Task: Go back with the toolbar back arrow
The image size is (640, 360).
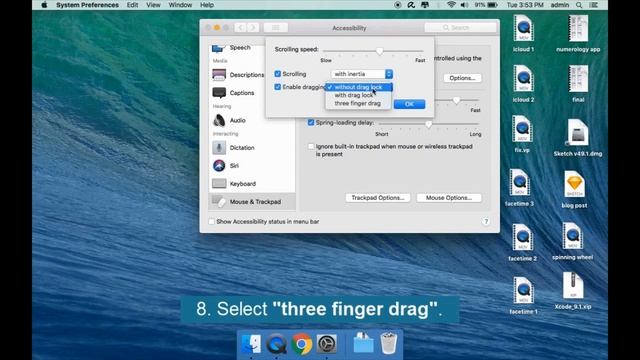Action: pyautogui.click(x=240, y=28)
